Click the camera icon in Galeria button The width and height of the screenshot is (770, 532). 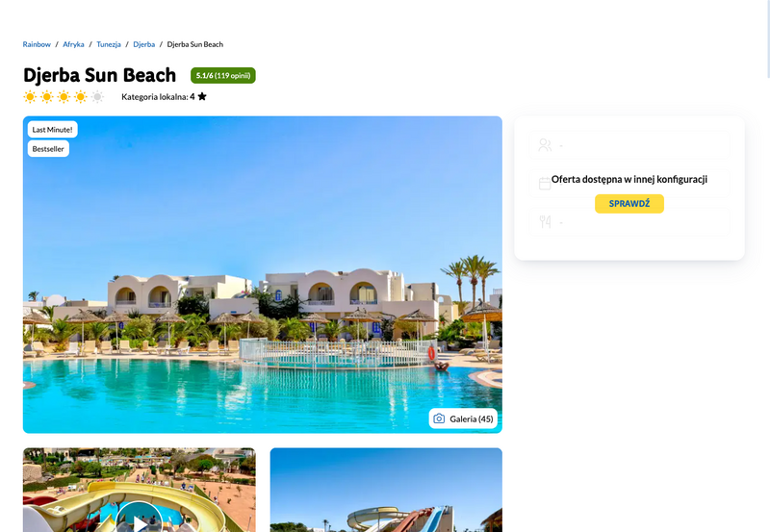pyautogui.click(x=439, y=418)
